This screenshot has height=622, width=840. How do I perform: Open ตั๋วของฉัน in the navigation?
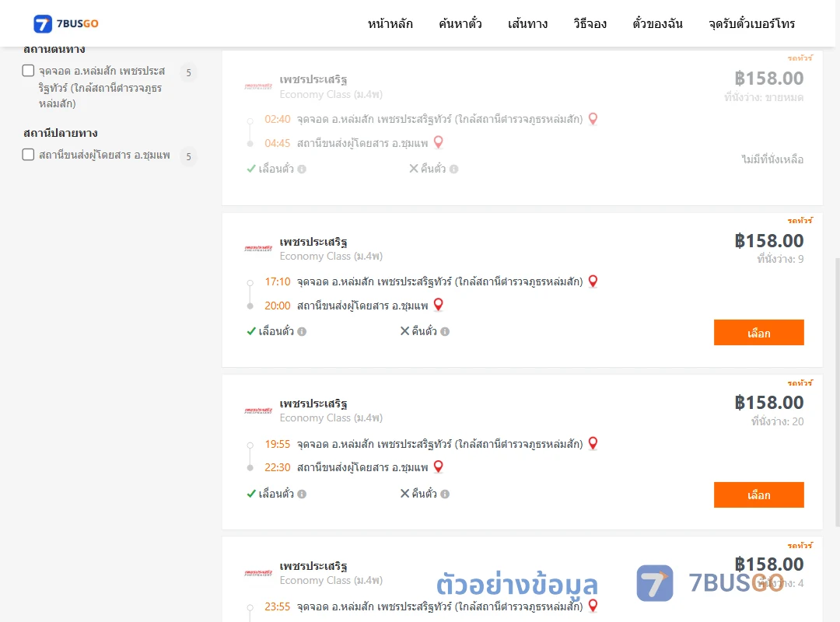[x=657, y=23]
